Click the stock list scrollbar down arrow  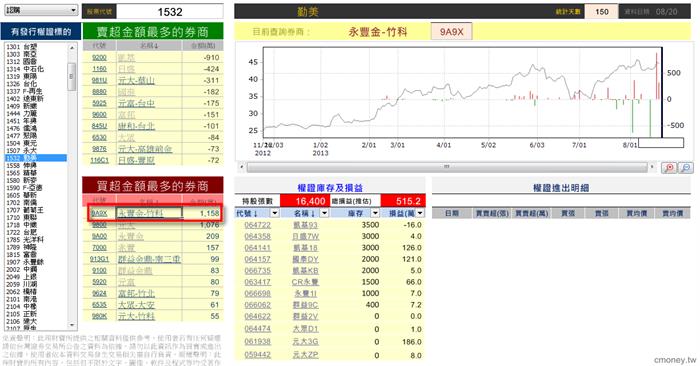(72, 325)
